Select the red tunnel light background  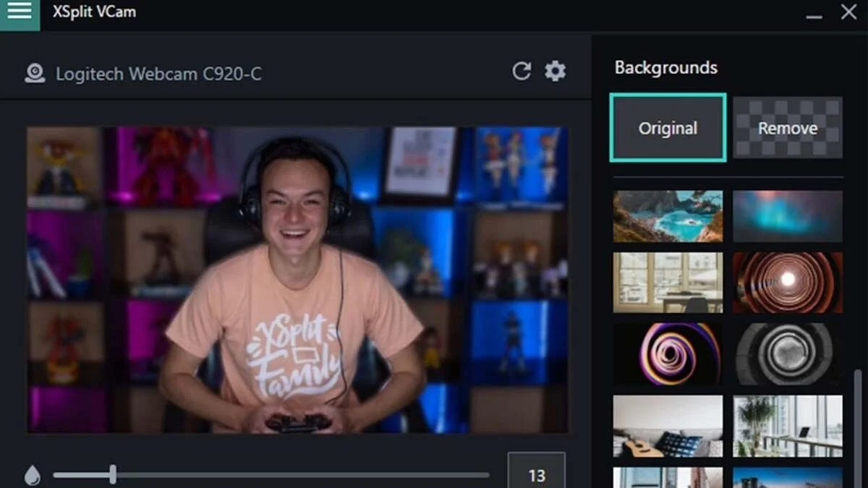(788, 282)
